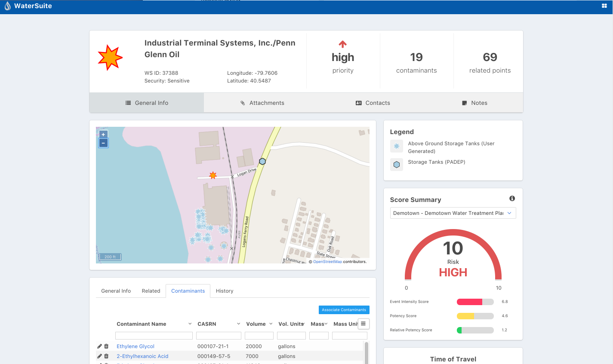Focus the Vol. Units filter field
The width and height of the screenshot is (613, 364).
point(291,336)
